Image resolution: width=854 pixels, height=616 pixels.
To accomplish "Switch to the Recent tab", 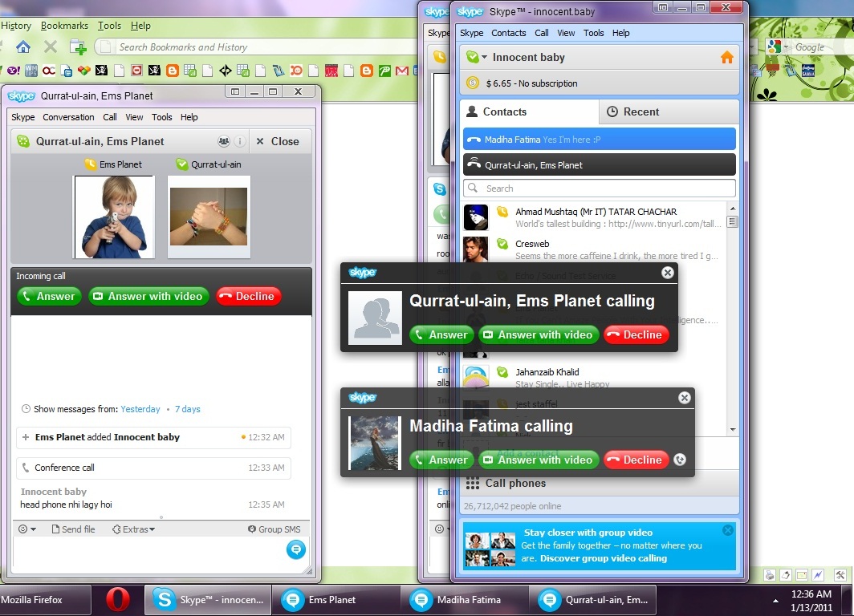I will coord(632,112).
